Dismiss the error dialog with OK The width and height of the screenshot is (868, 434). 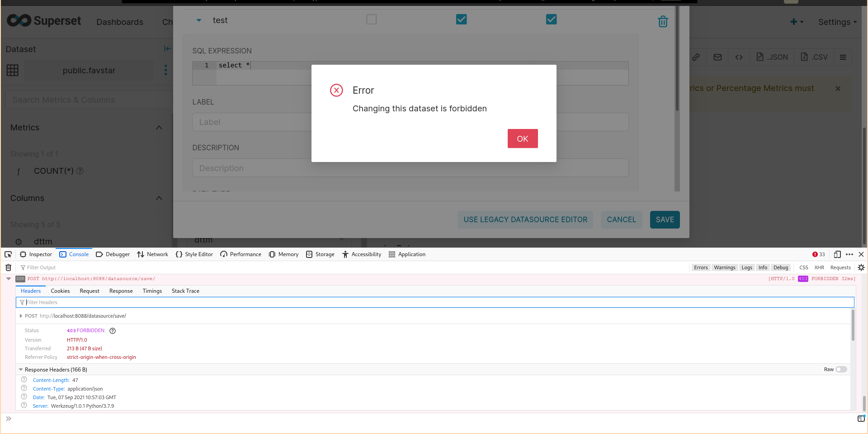pos(523,138)
